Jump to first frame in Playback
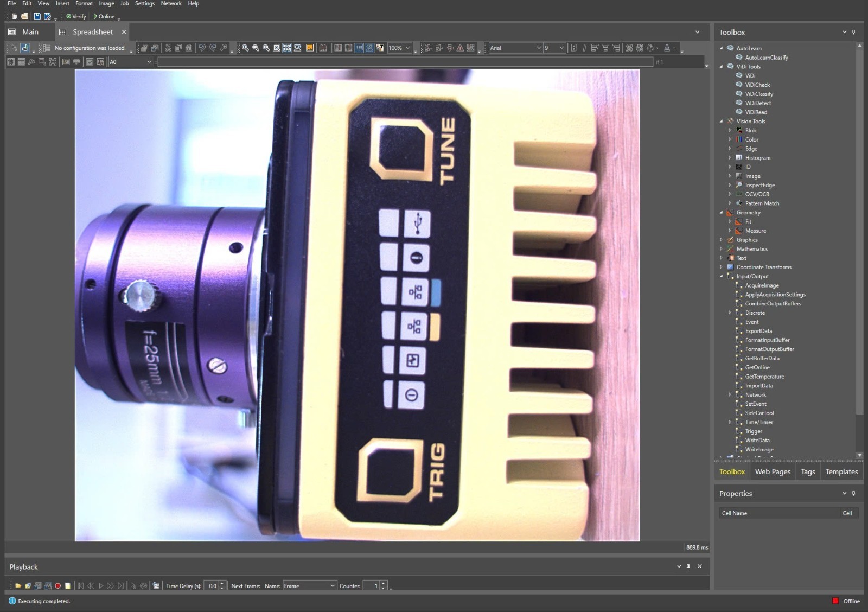This screenshot has height=612, width=868. coord(81,586)
